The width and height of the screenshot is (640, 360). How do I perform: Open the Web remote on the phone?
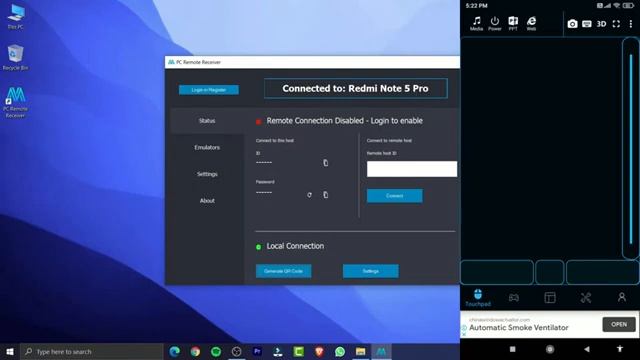pos(531,24)
